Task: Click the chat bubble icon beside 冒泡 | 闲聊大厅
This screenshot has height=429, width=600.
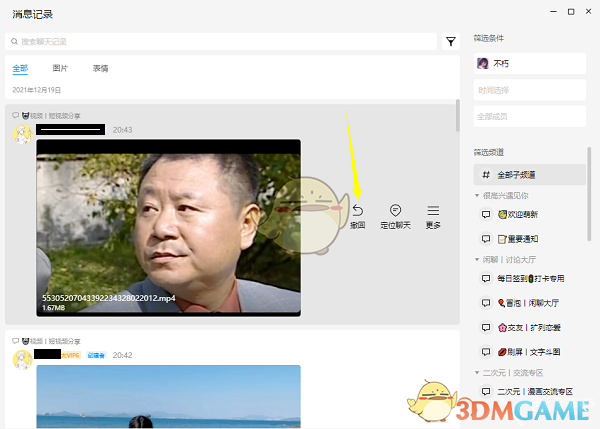Action: 486,303
